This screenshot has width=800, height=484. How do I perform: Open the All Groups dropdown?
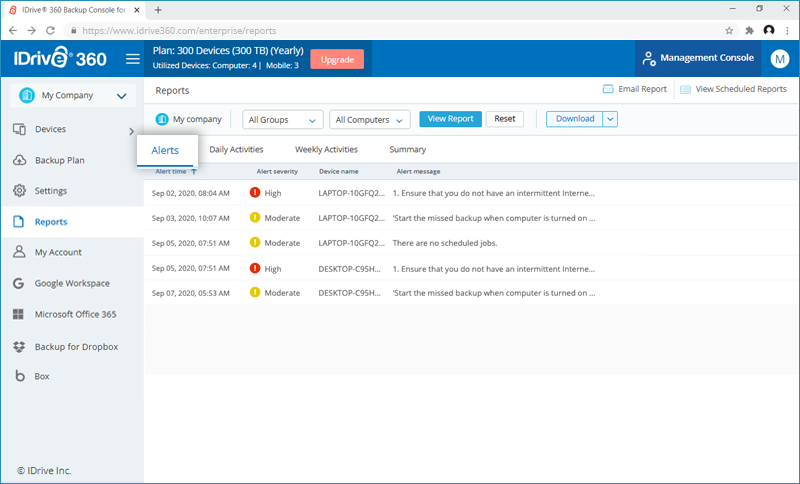tap(283, 120)
